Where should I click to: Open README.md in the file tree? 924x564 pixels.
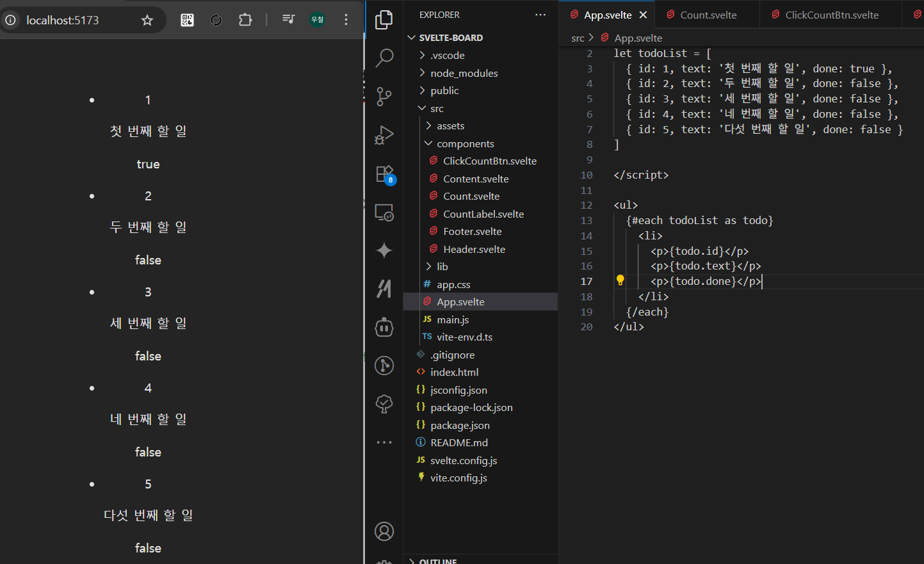coord(481,442)
